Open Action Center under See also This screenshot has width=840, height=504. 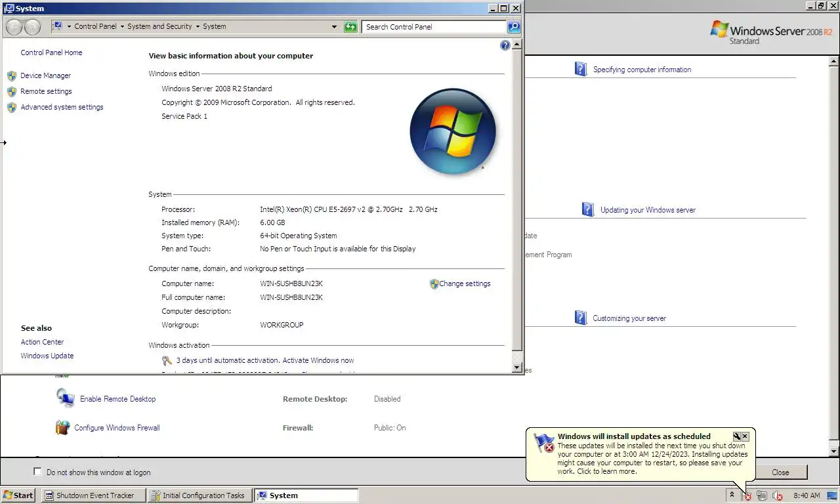(42, 342)
